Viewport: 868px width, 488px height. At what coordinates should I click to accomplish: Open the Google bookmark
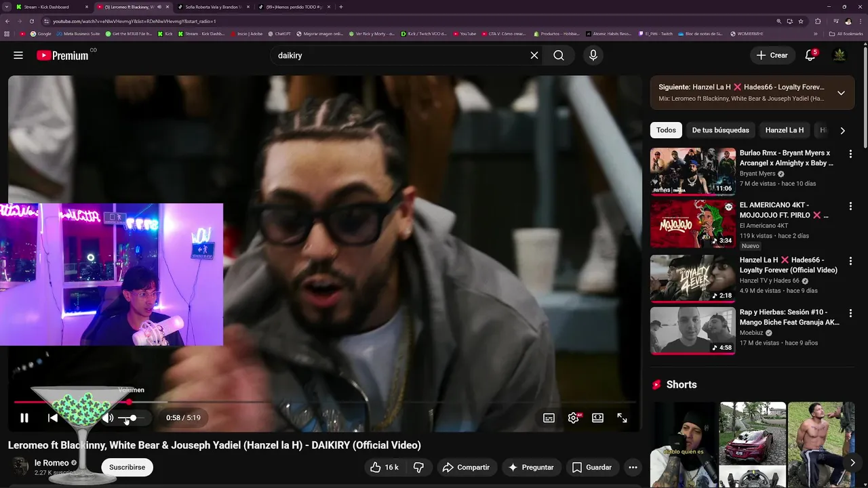click(40, 34)
